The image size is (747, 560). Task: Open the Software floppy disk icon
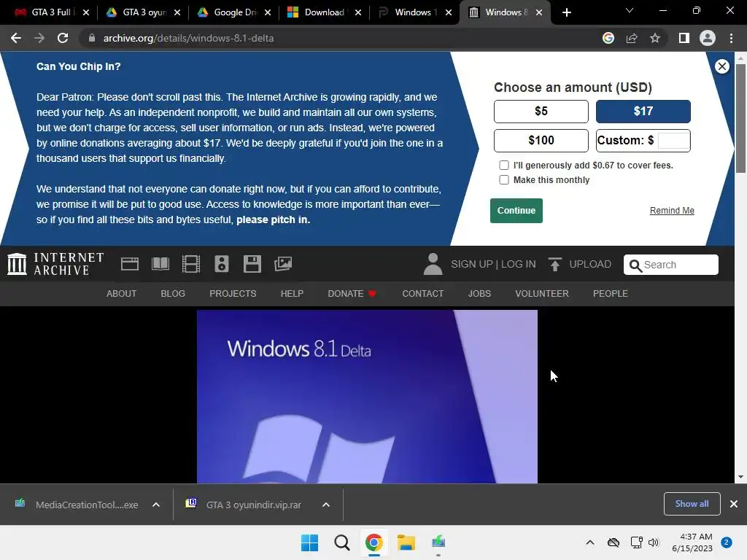coord(252,264)
